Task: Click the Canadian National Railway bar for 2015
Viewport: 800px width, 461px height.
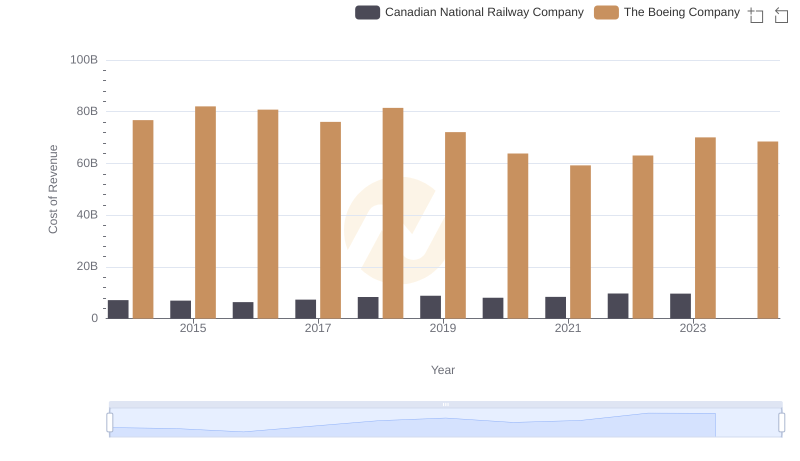Action: (x=181, y=310)
